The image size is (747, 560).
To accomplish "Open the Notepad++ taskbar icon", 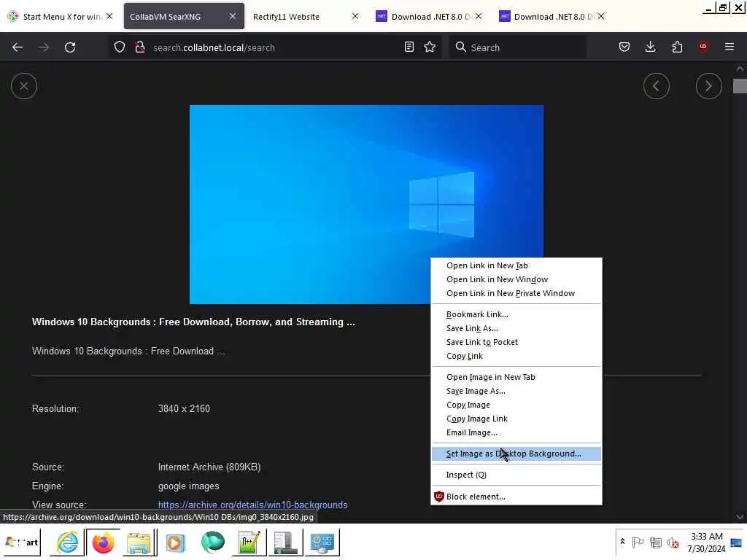I will coord(249,542).
